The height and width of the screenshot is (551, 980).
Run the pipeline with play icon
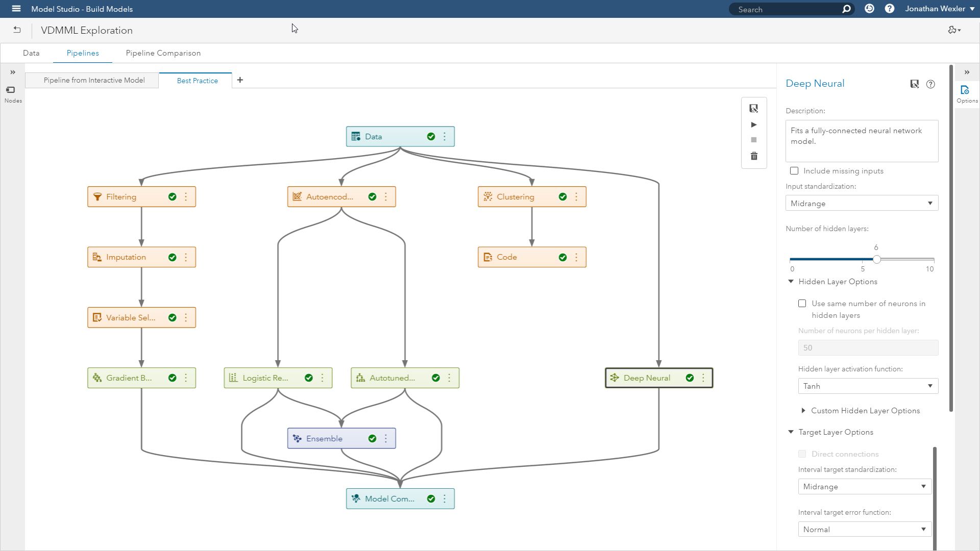(754, 124)
